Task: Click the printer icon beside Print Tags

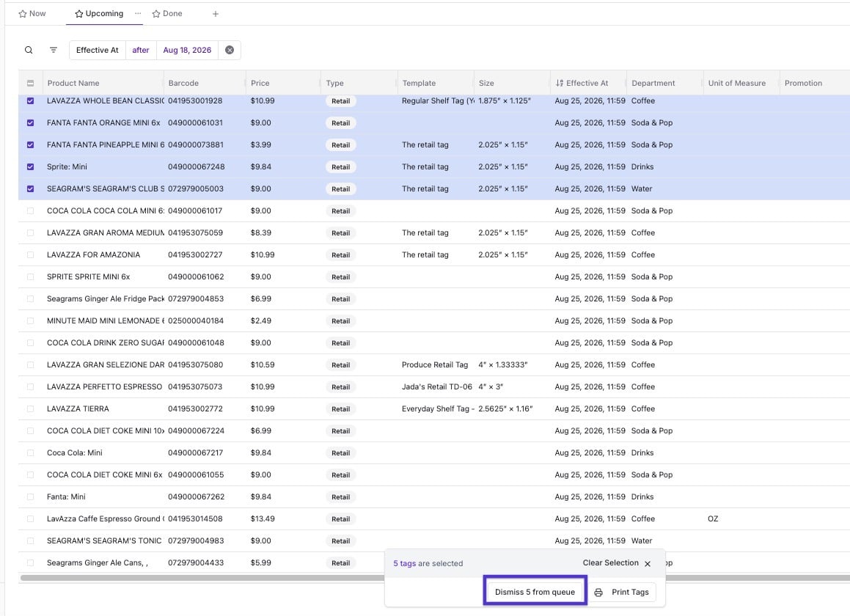Action: click(598, 592)
